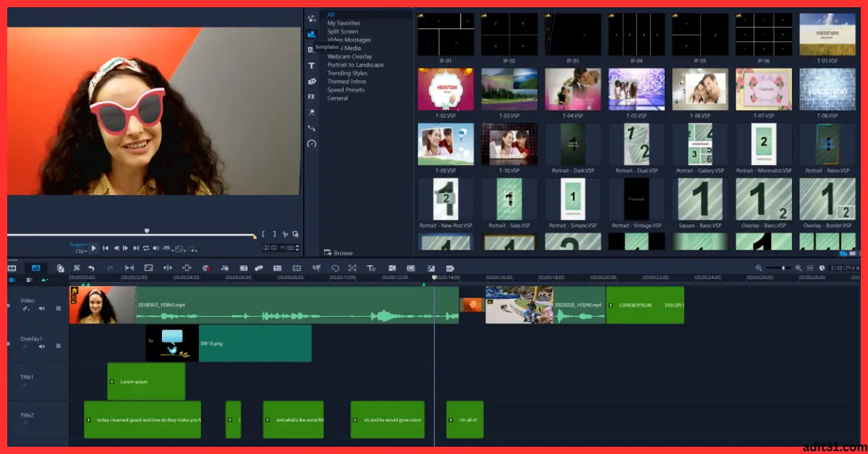Screen dimensions: 868x454
Task: Click the split clip scissors under preview
Action: point(285,234)
